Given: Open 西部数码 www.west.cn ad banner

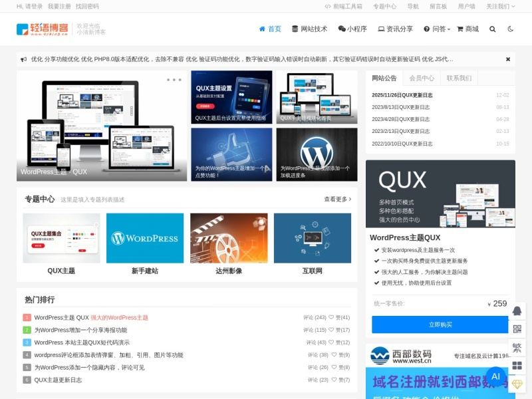Looking at the screenshot, I should (440, 372).
